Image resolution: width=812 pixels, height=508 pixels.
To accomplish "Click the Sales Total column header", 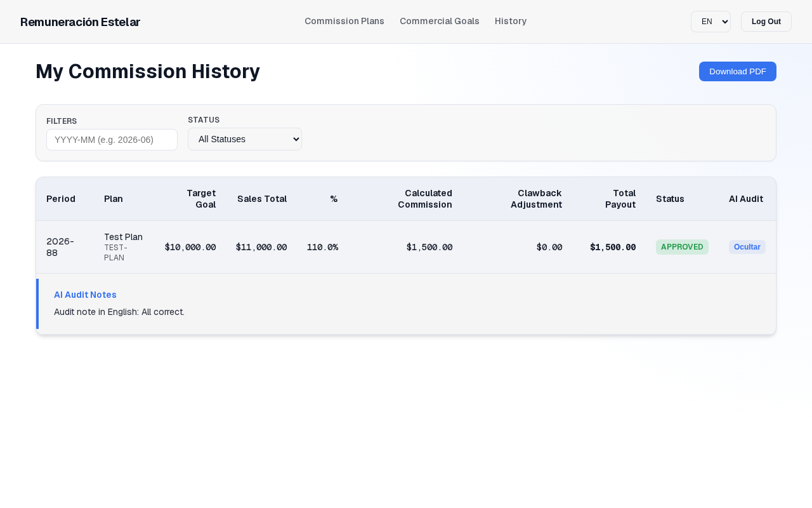I will coord(262,199).
